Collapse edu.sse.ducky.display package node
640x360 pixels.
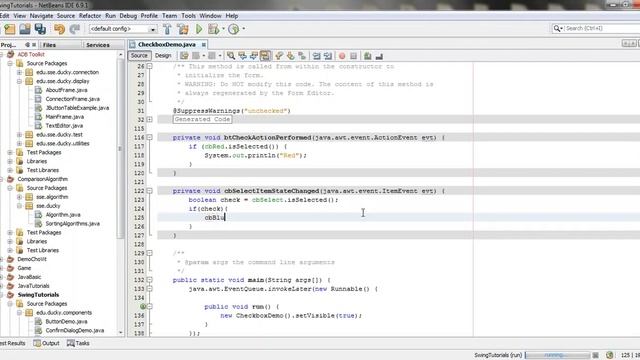(20, 81)
